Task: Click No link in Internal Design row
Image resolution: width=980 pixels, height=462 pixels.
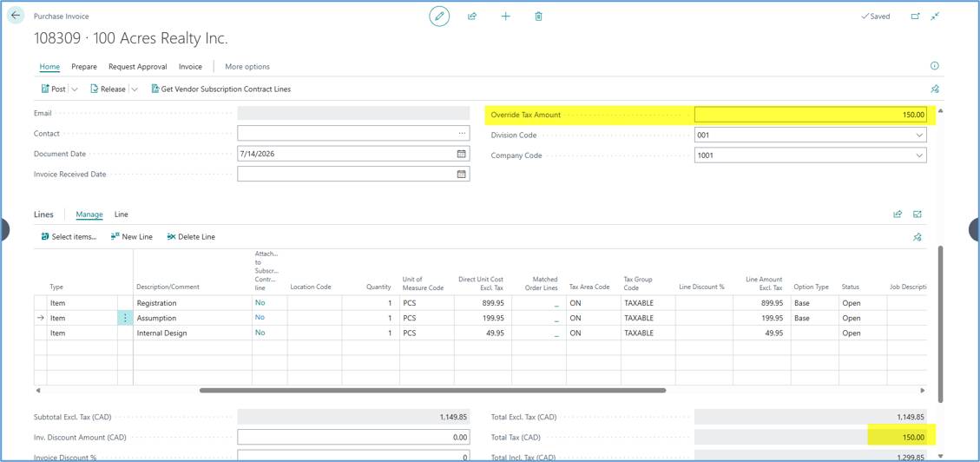Action: tap(260, 333)
